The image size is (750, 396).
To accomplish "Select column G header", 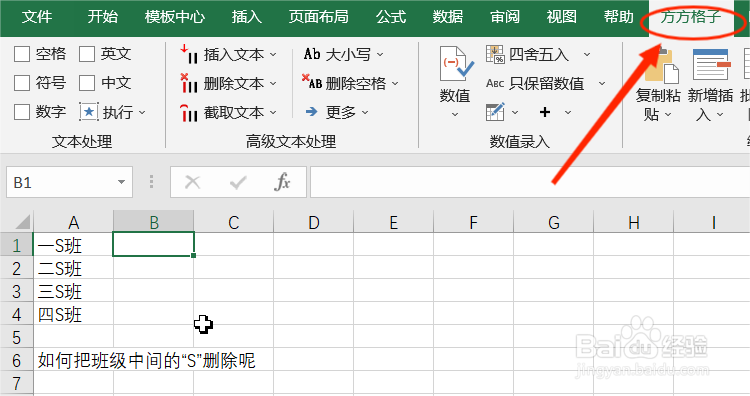I will coord(554,222).
